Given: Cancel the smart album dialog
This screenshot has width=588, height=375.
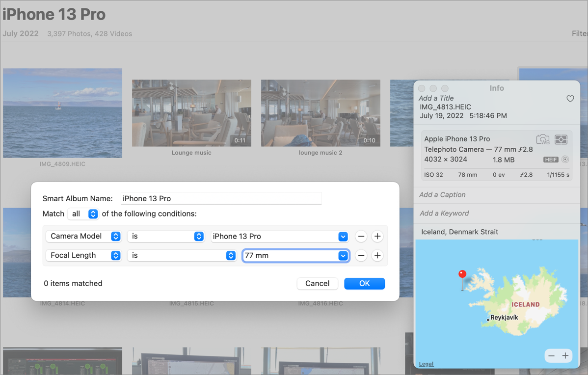Looking at the screenshot, I should (317, 284).
